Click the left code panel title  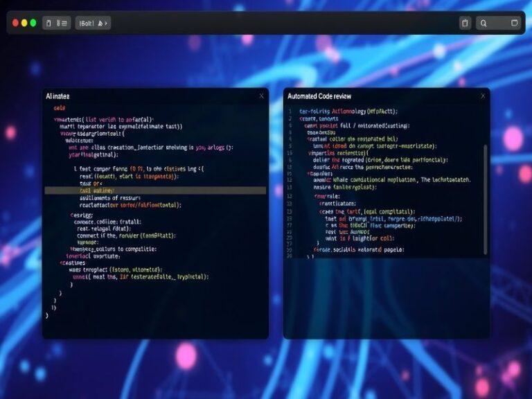(57, 96)
